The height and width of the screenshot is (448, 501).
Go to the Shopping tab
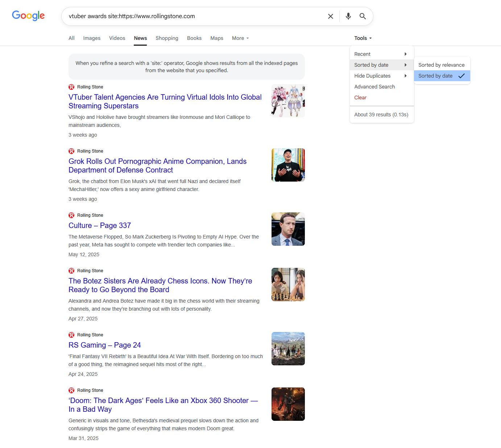pyautogui.click(x=167, y=38)
